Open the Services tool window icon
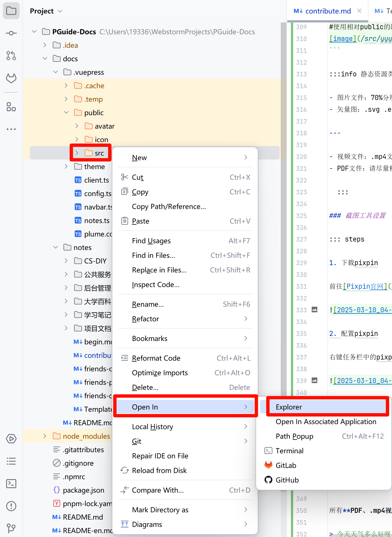The image size is (392, 537). click(x=11, y=438)
